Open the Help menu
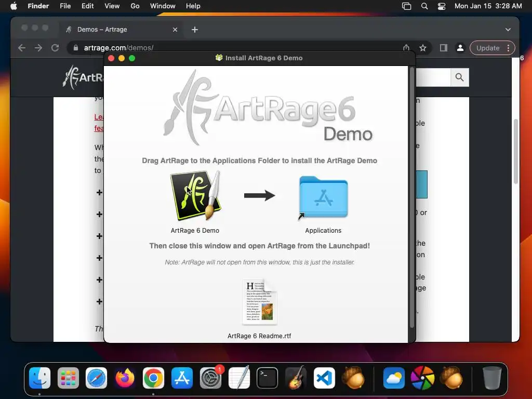Viewport: 532px width, 399px height. coord(193,6)
